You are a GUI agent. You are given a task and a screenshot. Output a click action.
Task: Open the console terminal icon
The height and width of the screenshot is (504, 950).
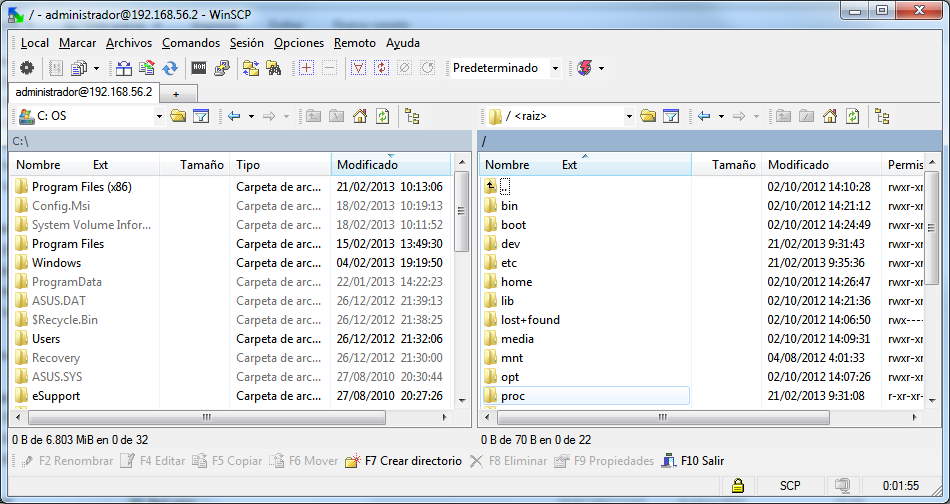coord(199,68)
